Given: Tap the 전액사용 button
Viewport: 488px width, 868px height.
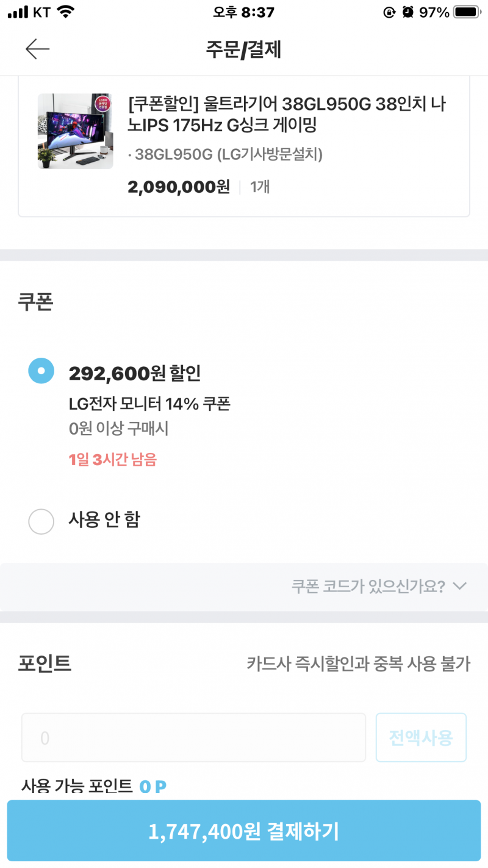Looking at the screenshot, I should pos(421,737).
